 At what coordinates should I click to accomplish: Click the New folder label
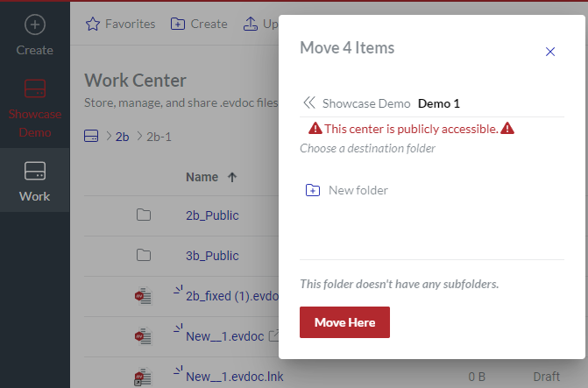(x=358, y=190)
